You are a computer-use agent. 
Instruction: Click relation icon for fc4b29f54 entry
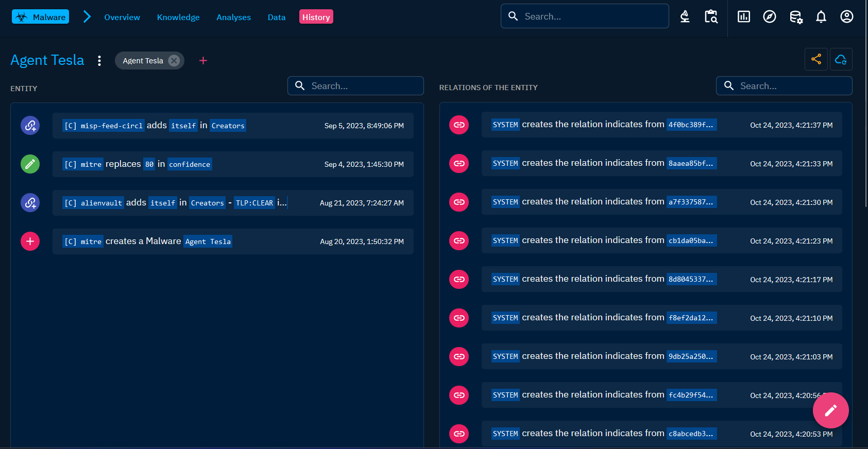459,395
